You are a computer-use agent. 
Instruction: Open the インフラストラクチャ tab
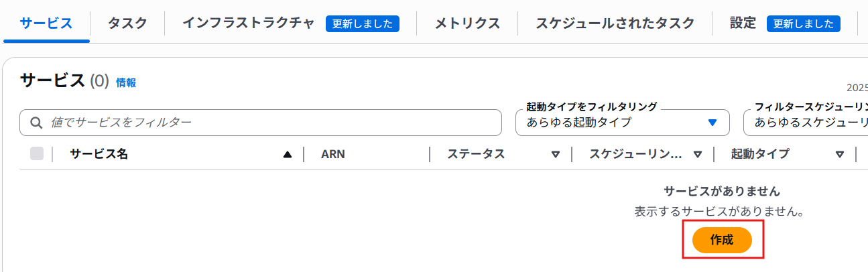[248, 23]
